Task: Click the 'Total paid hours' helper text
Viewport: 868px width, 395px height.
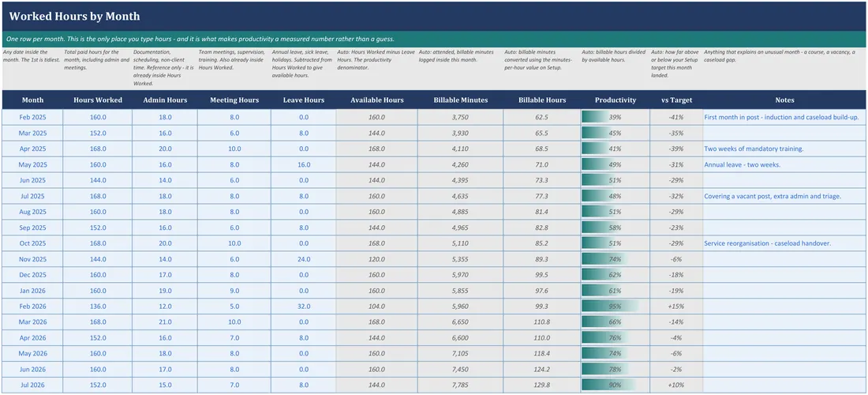Action: click(x=97, y=60)
